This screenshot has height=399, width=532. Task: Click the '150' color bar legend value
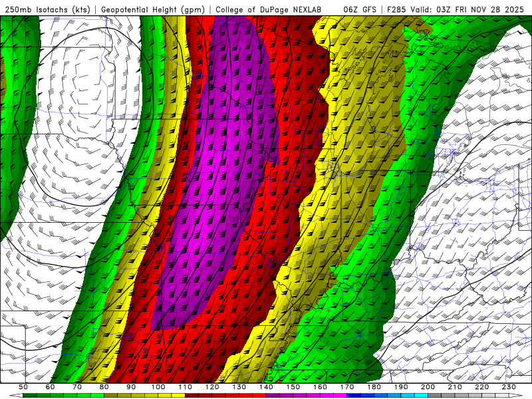click(293, 387)
